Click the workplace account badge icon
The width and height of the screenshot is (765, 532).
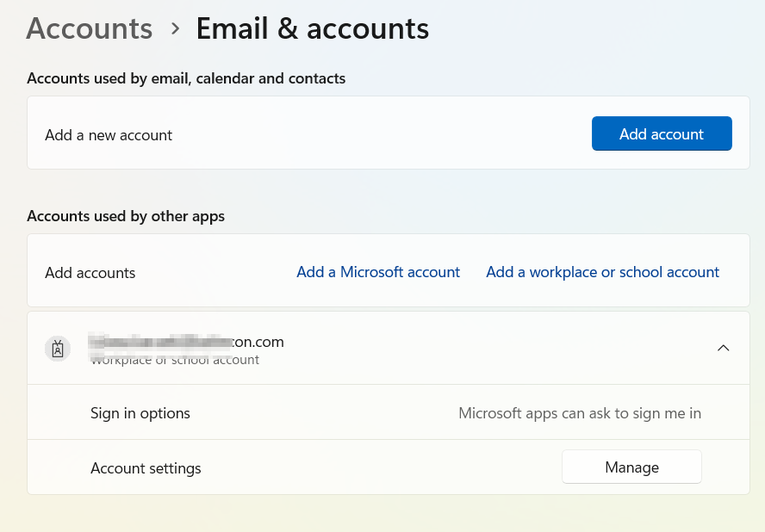click(x=58, y=349)
